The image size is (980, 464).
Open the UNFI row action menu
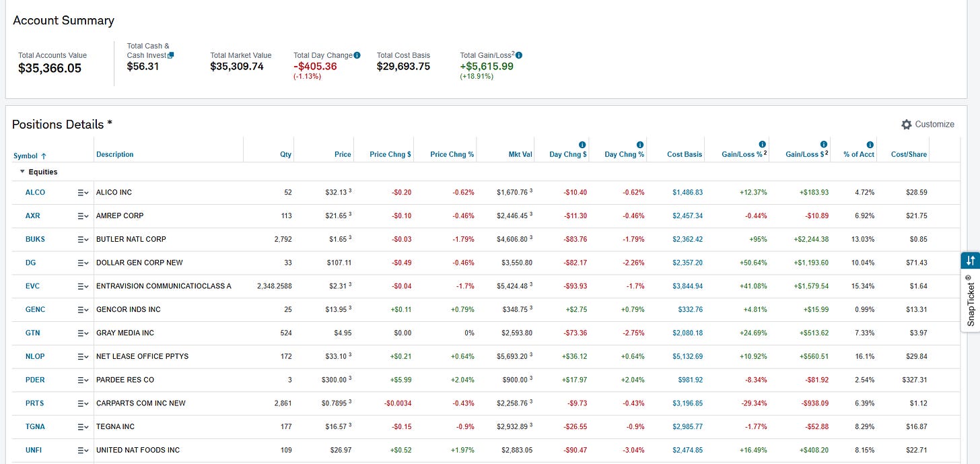[x=83, y=450]
